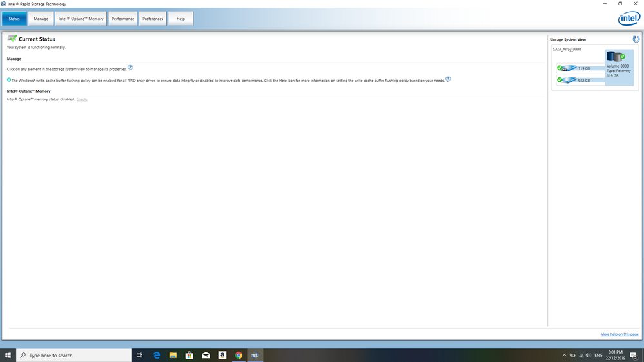This screenshot has width=644, height=362.
Task: Open help for storage system view properties
Action: (130, 68)
